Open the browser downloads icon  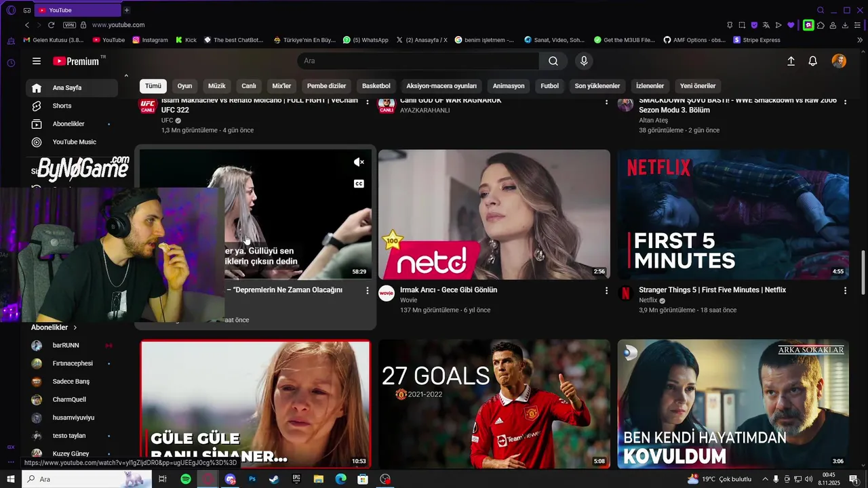[845, 25]
